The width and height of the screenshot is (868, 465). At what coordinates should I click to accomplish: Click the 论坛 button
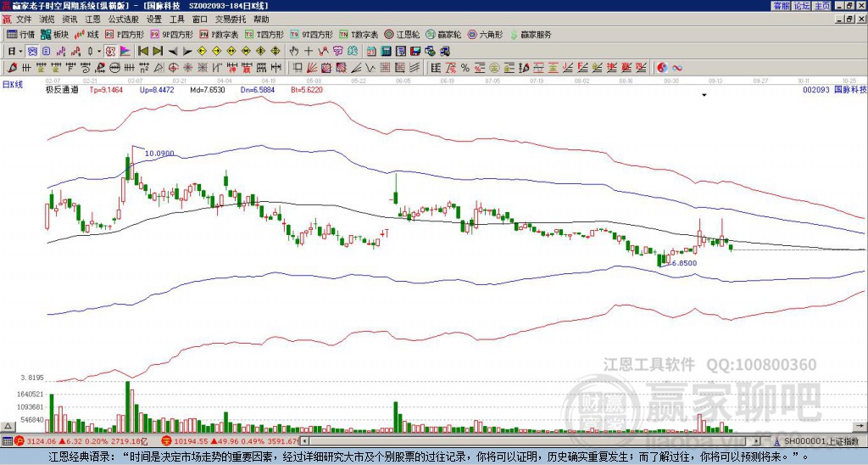[x=802, y=6]
